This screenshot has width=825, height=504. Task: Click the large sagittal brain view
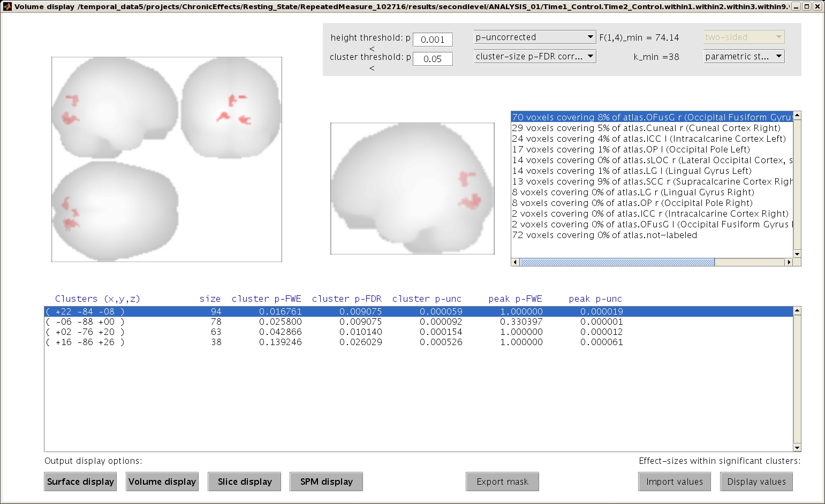(412, 188)
